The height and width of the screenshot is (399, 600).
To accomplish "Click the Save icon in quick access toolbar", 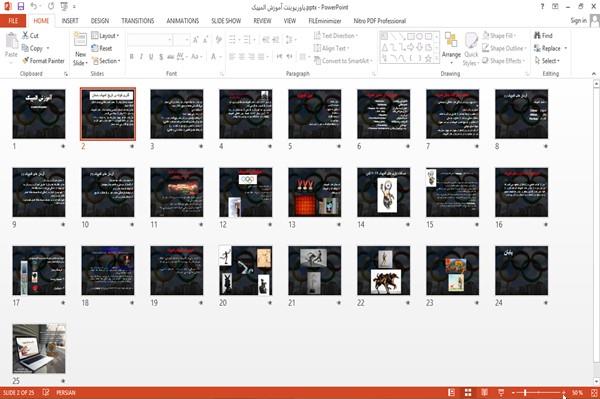I will click(21, 7).
